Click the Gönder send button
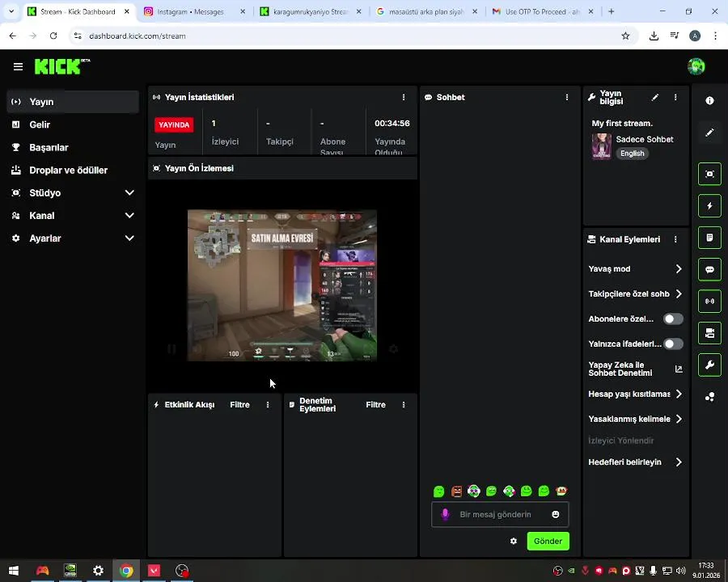This screenshot has width=728, height=582. pos(548,541)
